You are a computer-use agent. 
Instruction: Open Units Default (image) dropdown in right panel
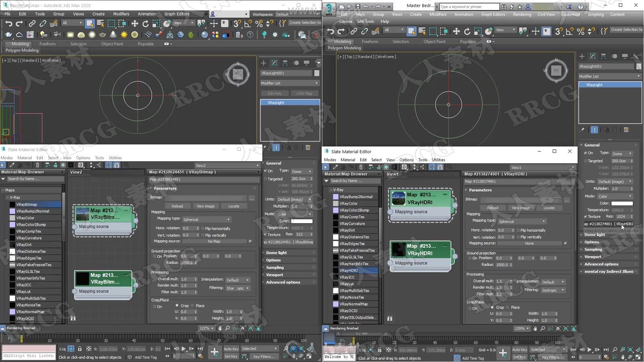[614, 181]
